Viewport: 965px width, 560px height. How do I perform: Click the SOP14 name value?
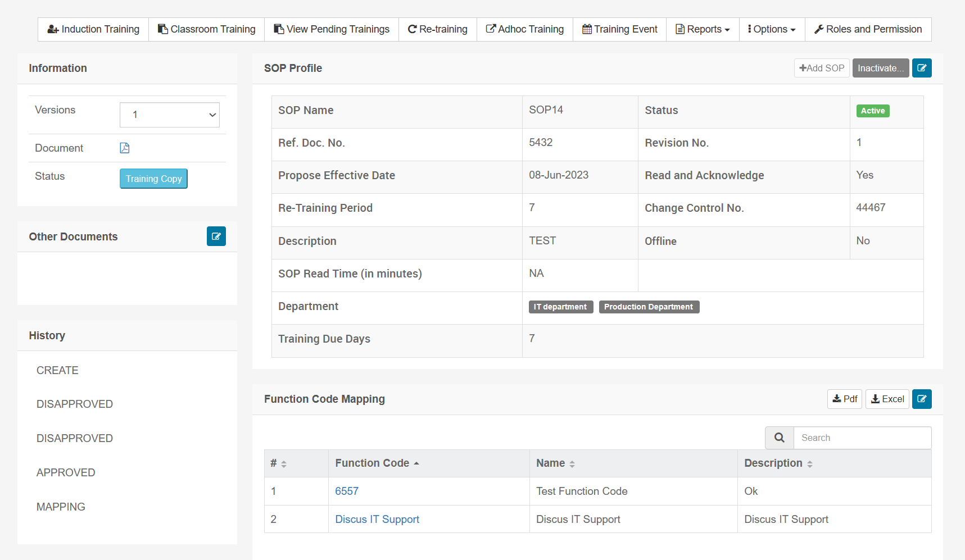[546, 110]
